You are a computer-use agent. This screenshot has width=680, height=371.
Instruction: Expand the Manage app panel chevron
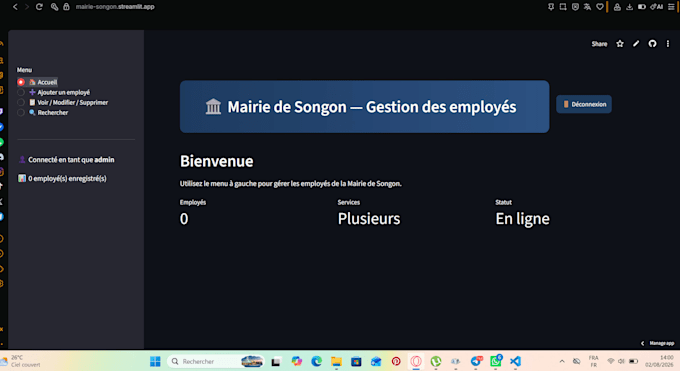643,343
